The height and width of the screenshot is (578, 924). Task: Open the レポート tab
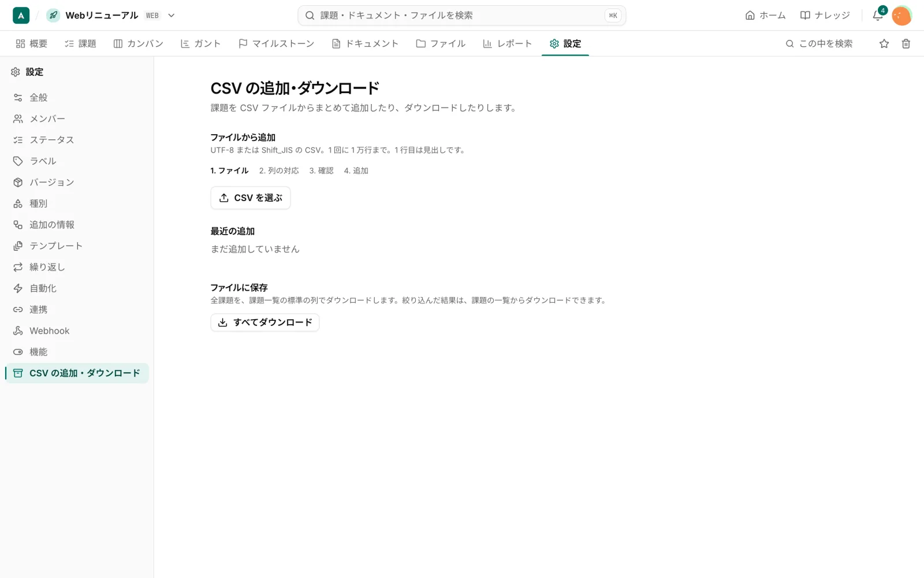point(507,43)
